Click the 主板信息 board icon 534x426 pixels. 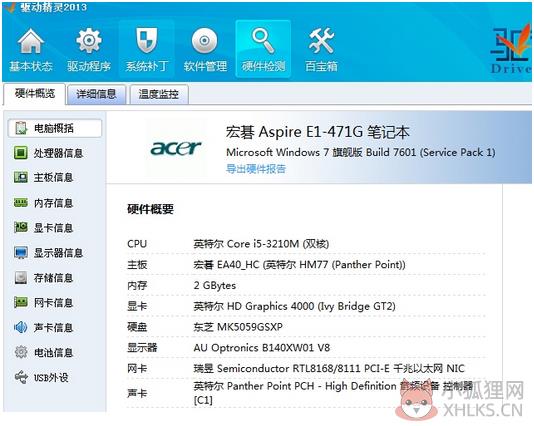21,177
